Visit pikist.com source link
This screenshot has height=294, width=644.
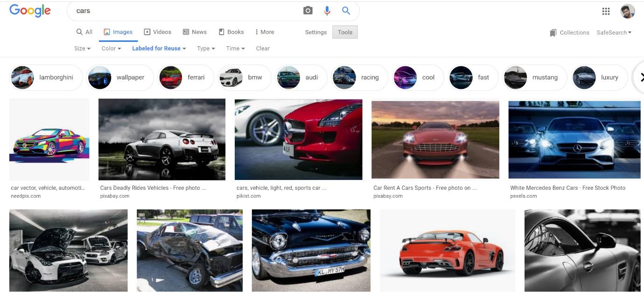coord(249,196)
